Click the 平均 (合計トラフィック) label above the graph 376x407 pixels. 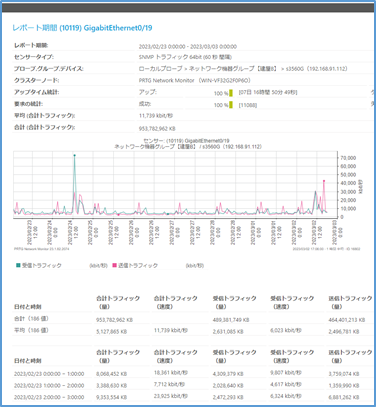[x=45, y=116]
